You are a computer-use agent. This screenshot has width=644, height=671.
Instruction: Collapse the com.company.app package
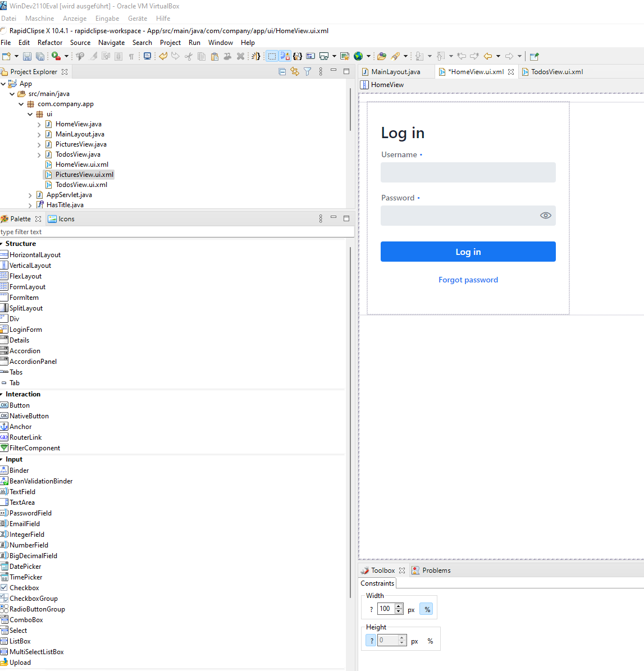[x=21, y=104]
